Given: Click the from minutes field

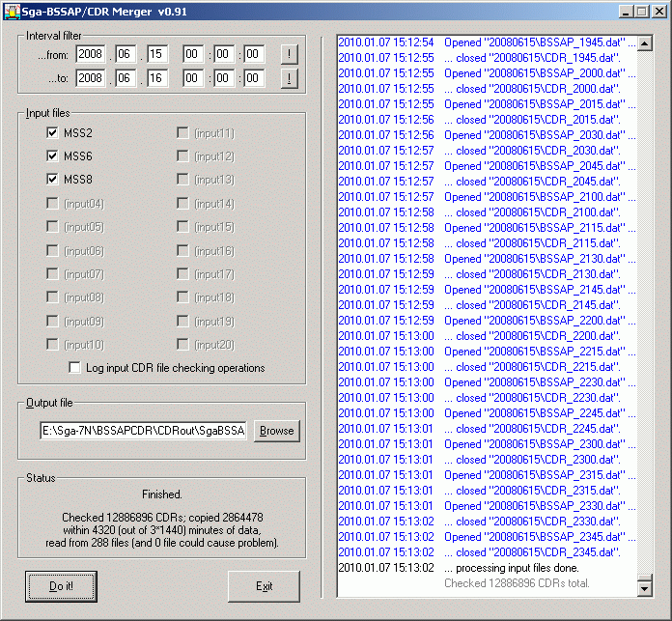Looking at the screenshot, I should [224, 54].
